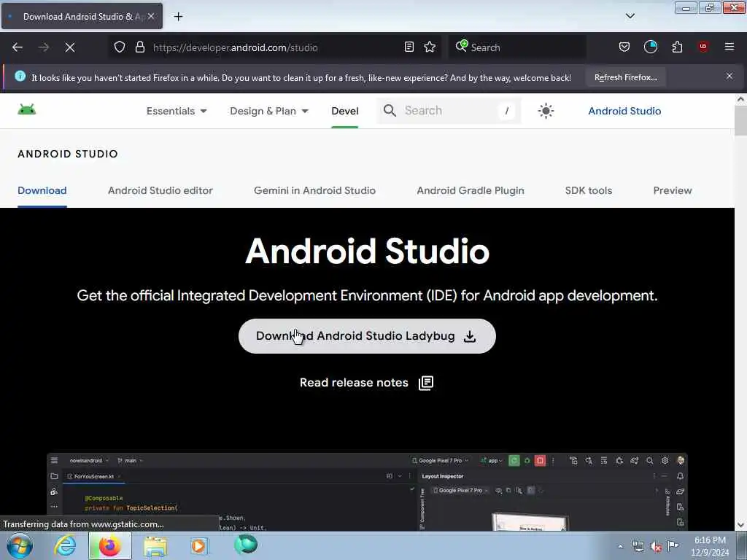The width and height of the screenshot is (747, 560).
Task: Close the Download Android Studio tab
Action: [150, 16]
